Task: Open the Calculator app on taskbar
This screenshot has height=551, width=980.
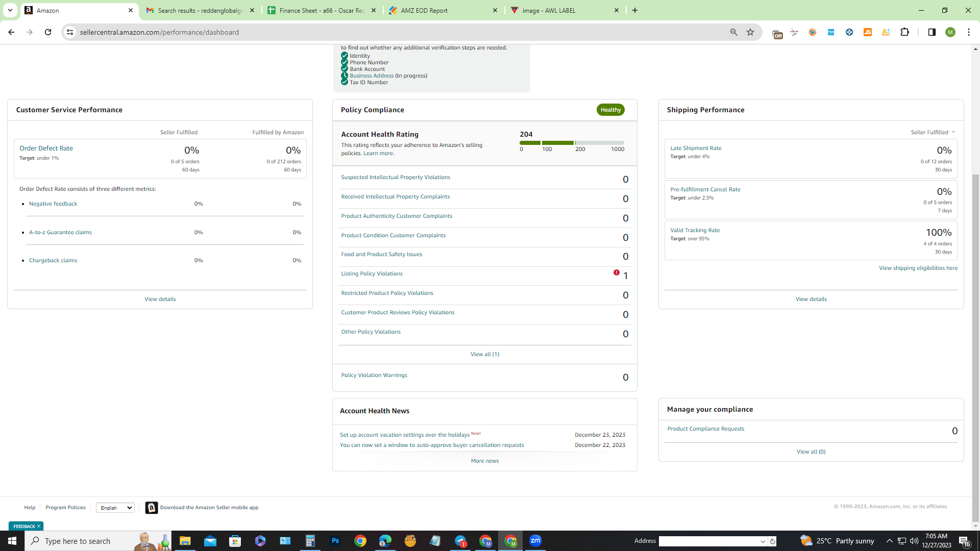Action: (x=310, y=541)
